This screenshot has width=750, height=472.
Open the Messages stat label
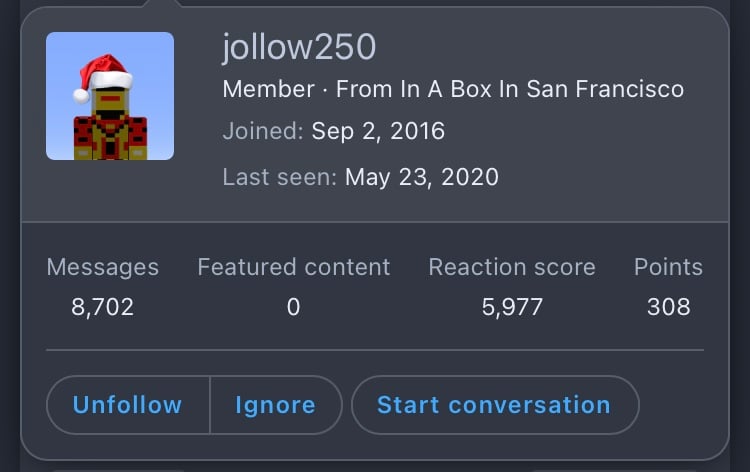coord(103,267)
